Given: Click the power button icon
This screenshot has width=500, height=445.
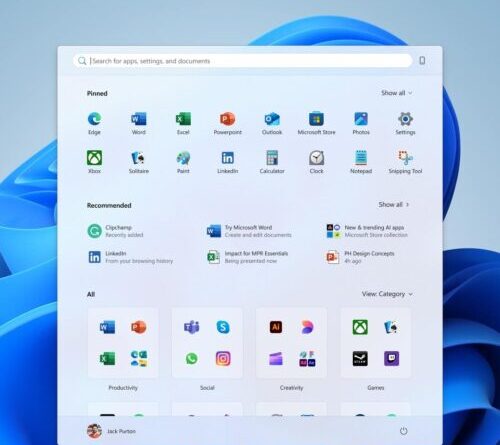Looking at the screenshot, I should coord(403,431).
